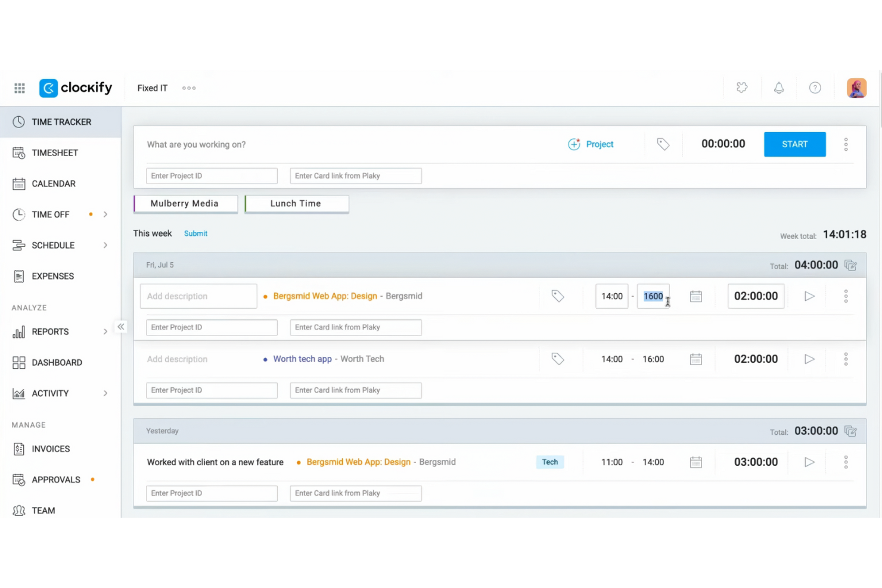Open three-dots menu for yesterday's entry
The height and width of the screenshot is (588, 882).
(846, 462)
